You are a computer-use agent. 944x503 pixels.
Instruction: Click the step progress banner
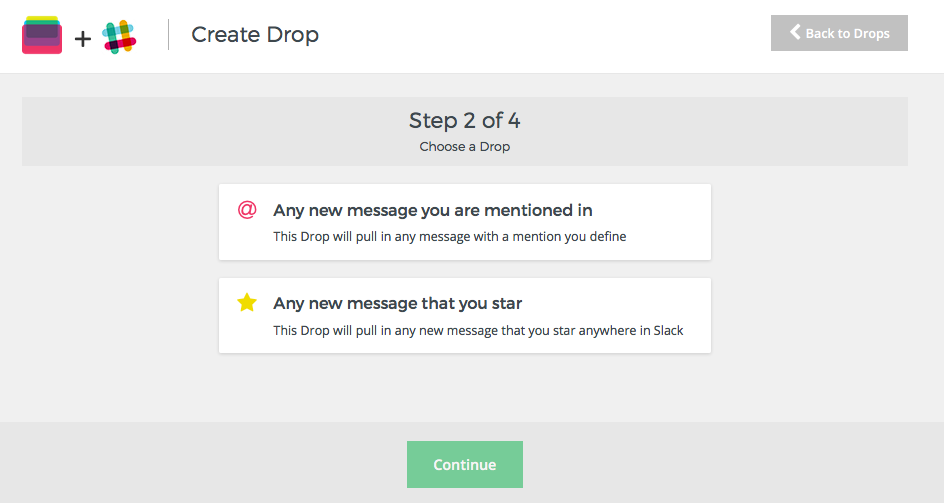tap(465, 131)
